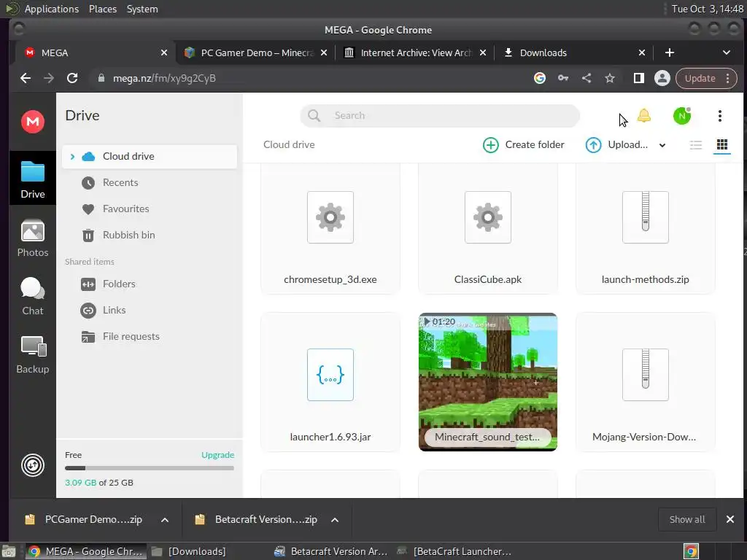Viewport: 747px width, 560px height.
Task: Click the Cloud drive breadcrumb
Action: point(289,145)
